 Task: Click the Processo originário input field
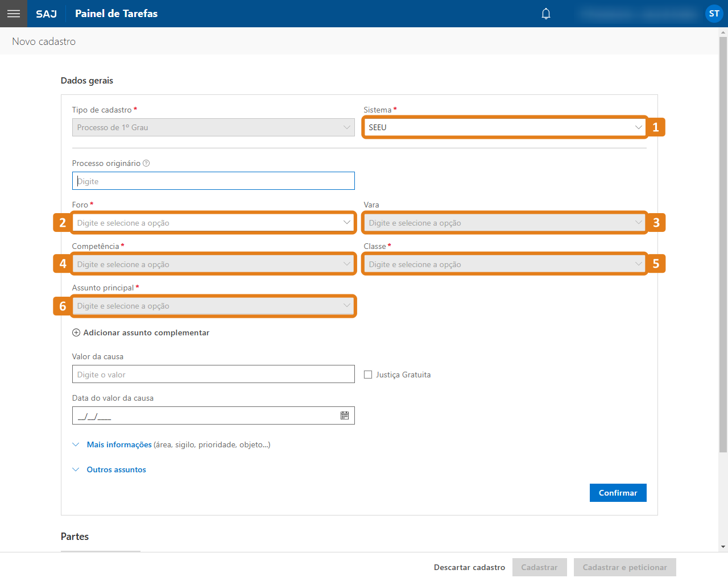point(213,181)
